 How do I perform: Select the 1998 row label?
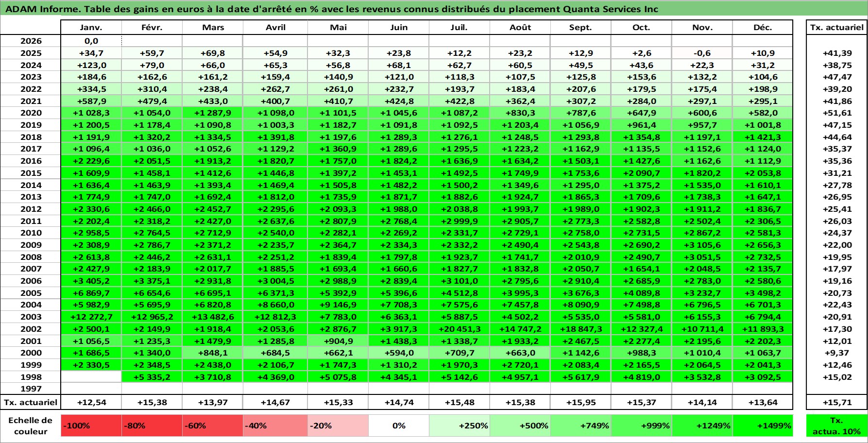tap(31, 377)
